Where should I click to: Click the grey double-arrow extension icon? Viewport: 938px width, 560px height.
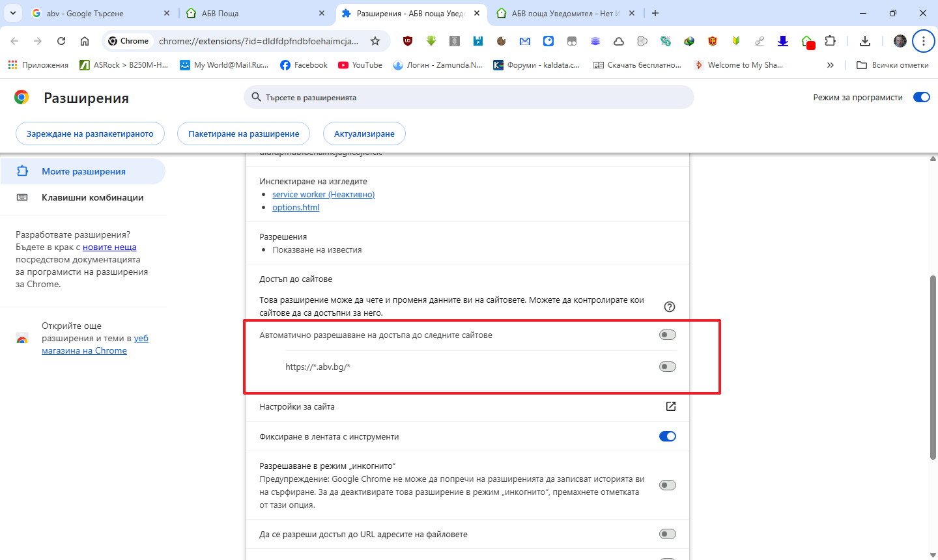point(455,41)
